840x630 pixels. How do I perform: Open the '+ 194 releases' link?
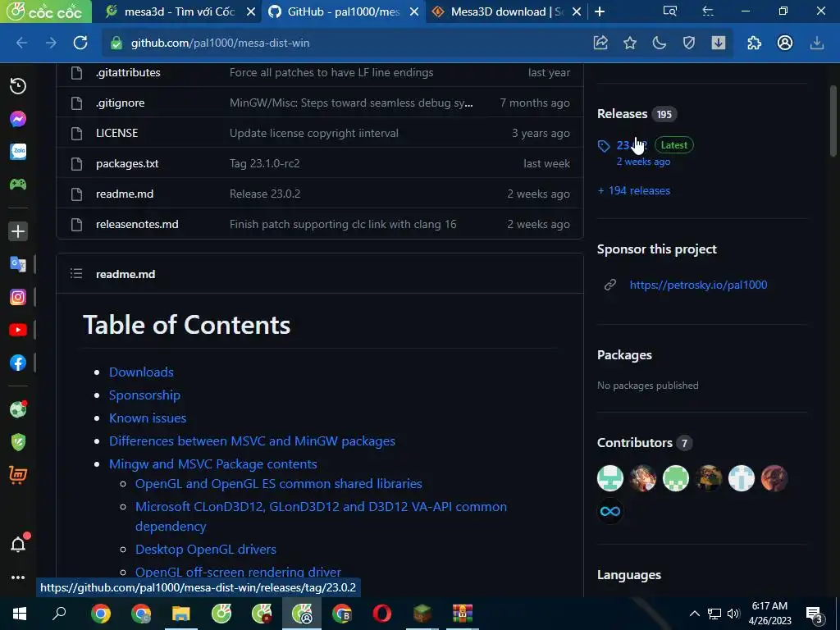coord(634,190)
